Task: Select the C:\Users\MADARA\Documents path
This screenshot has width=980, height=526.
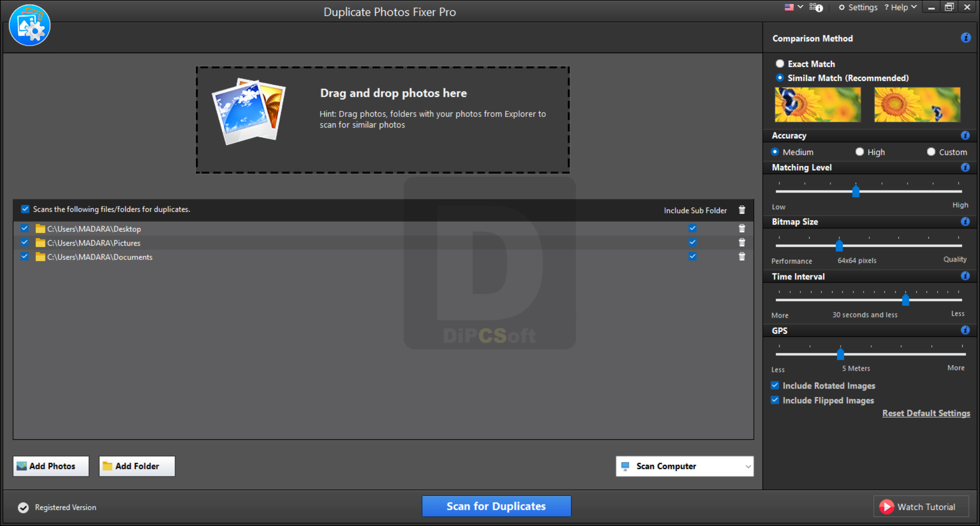Action: [100, 257]
